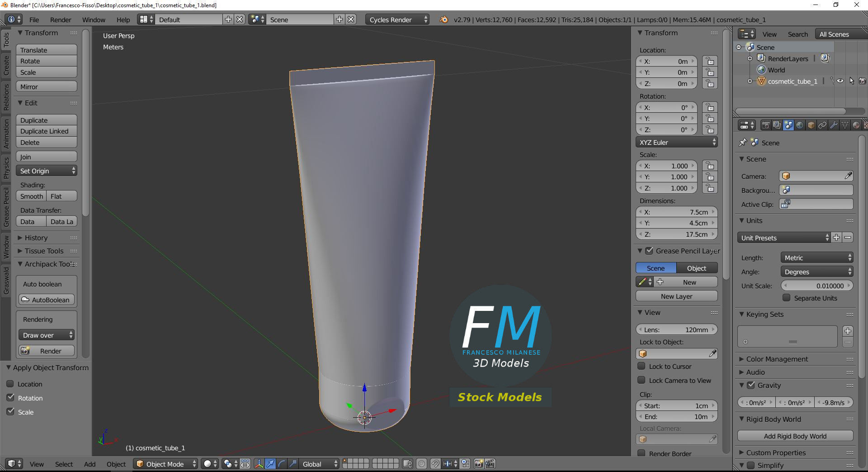Open the Constraints properties tab (chain icon)
The image size is (868, 472).
pyautogui.click(x=822, y=125)
